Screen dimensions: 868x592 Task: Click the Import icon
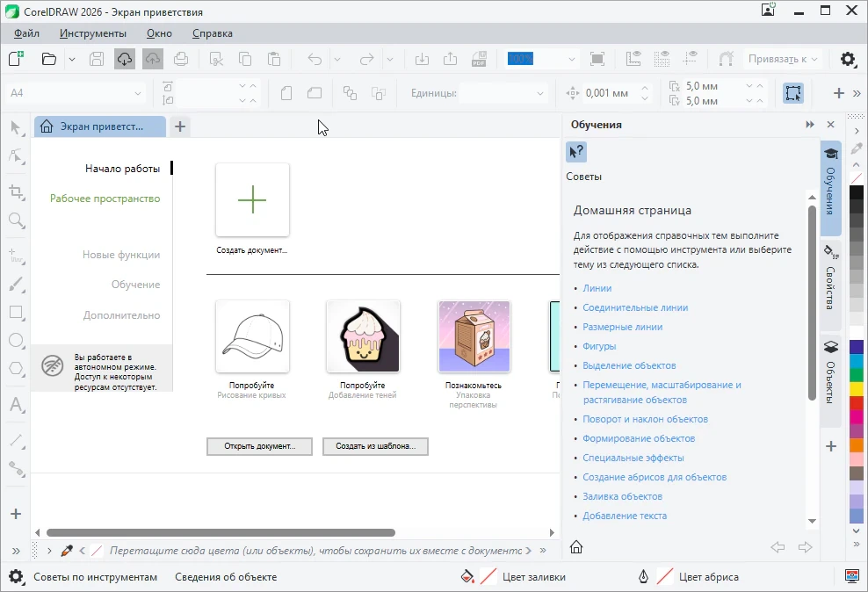tap(422, 59)
